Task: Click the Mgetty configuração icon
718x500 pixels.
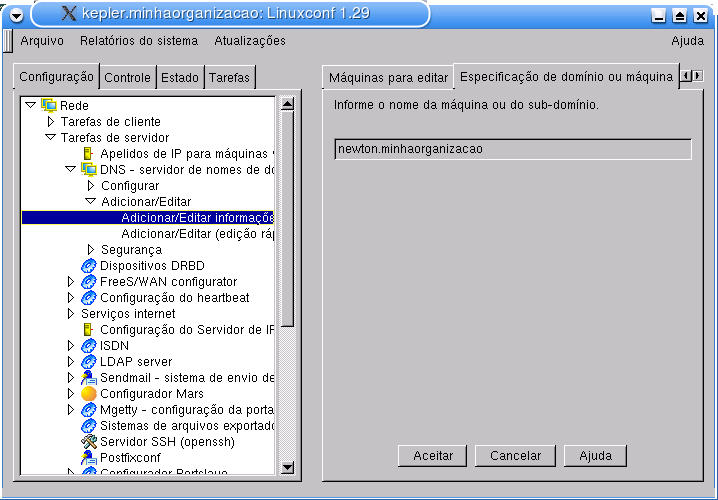Action: pos(88,410)
